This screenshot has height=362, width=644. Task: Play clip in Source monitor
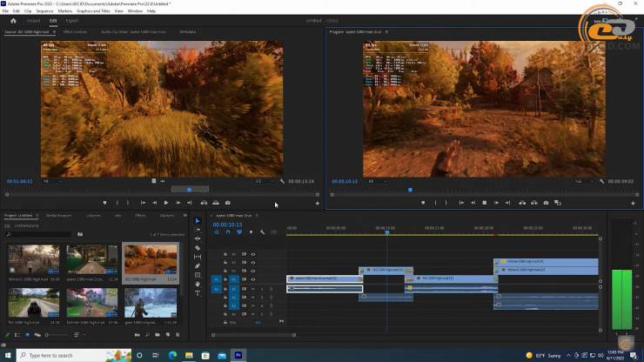click(166, 203)
